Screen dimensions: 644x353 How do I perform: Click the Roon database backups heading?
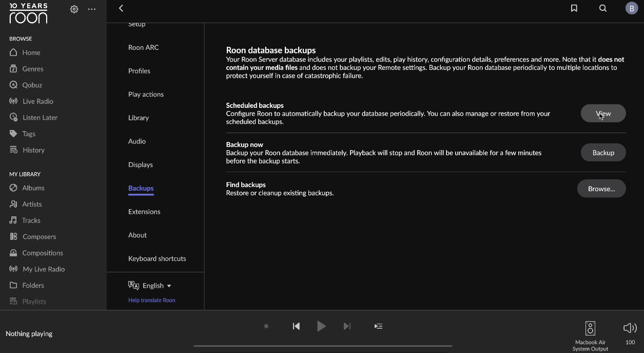pyautogui.click(x=271, y=50)
